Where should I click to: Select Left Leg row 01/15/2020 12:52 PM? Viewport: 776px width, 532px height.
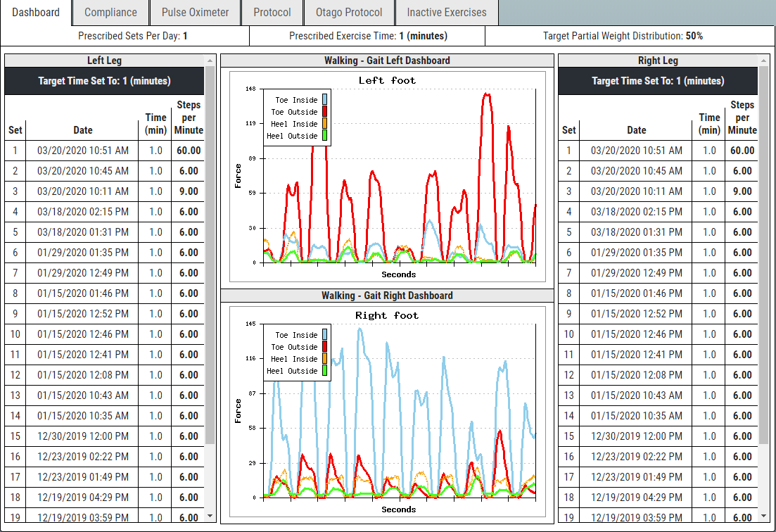pos(104,314)
